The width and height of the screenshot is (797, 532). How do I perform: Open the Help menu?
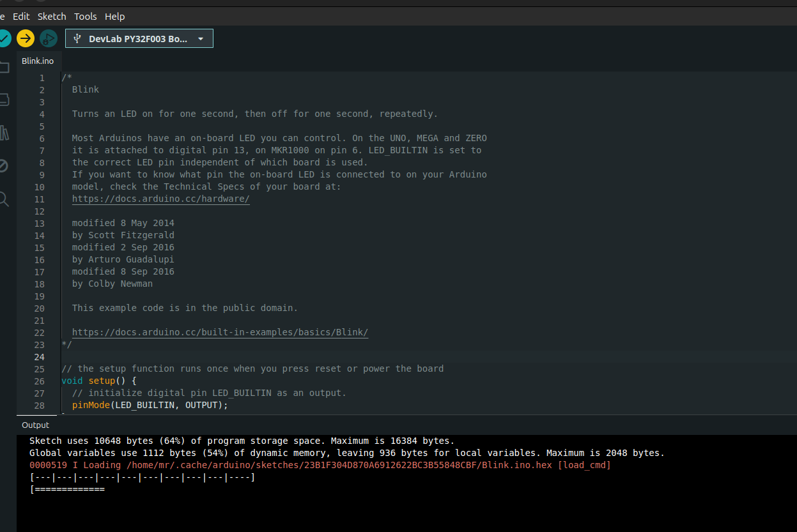click(114, 16)
